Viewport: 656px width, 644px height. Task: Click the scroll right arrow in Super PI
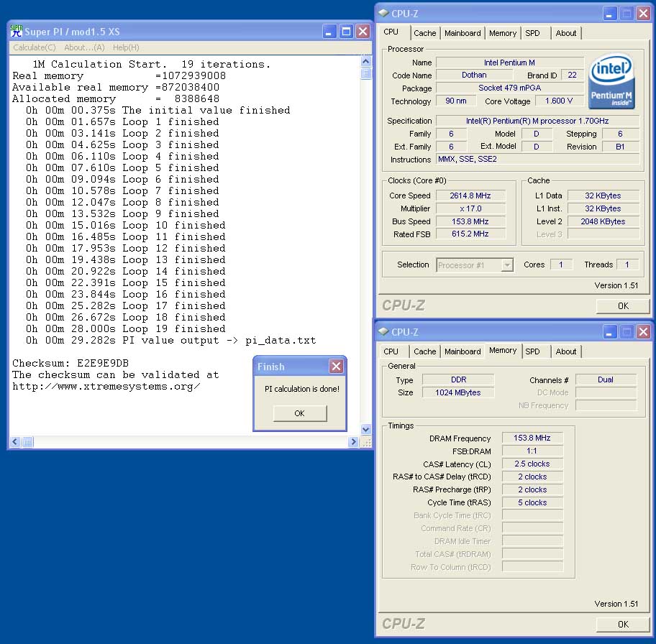353,441
